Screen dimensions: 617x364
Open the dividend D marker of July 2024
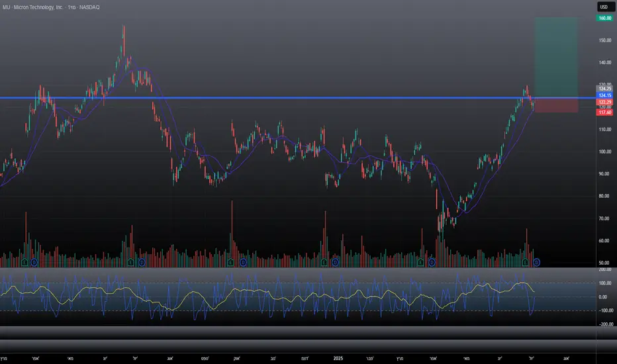pyautogui.click(x=141, y=262)
